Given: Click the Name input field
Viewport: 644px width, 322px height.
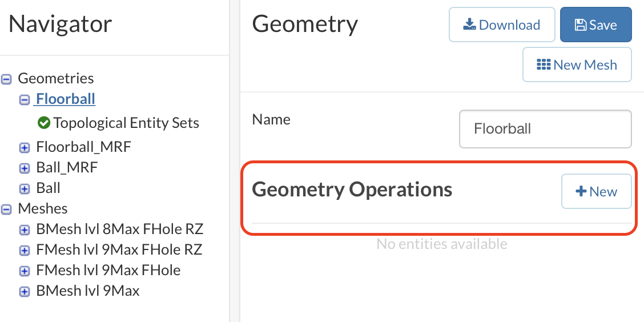Looking at the screenshot, I should point(545,128).
